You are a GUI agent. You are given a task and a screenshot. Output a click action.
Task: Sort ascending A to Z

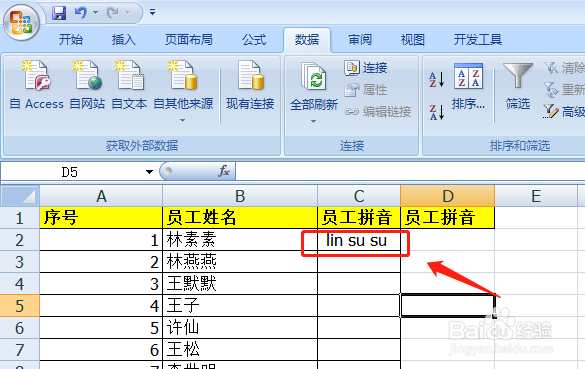tap(437, 79)
